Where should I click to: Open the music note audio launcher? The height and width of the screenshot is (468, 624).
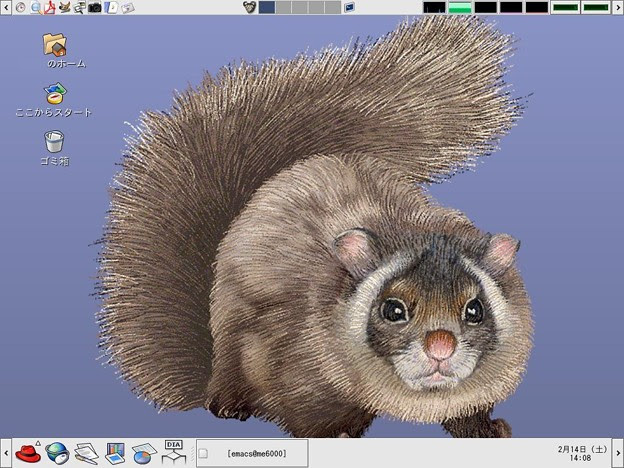[x=111, y=7]
